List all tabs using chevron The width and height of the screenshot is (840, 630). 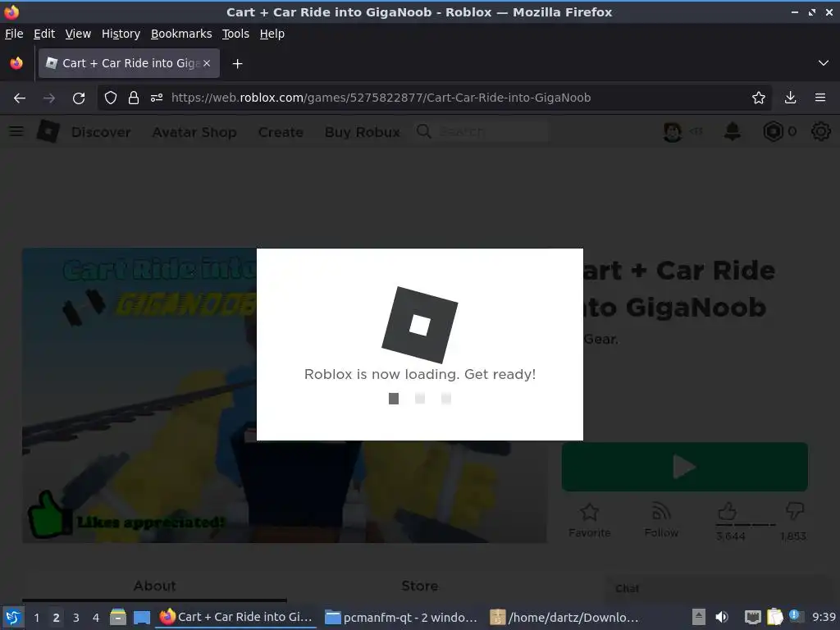(824, 63)
